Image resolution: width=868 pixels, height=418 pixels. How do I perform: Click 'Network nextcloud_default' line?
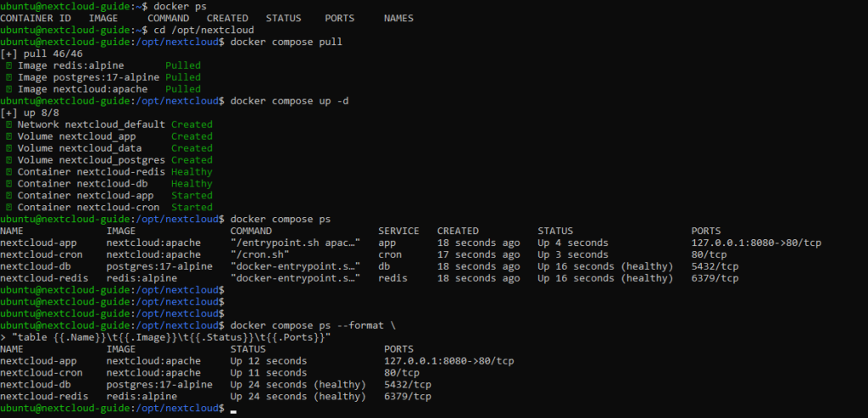tap(92, 125)
